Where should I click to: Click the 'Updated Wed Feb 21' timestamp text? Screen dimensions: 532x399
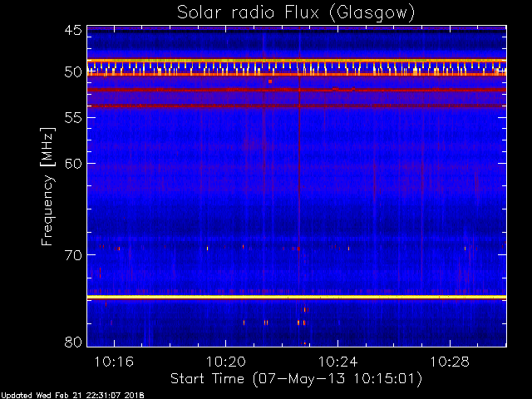tap(73, 394)
